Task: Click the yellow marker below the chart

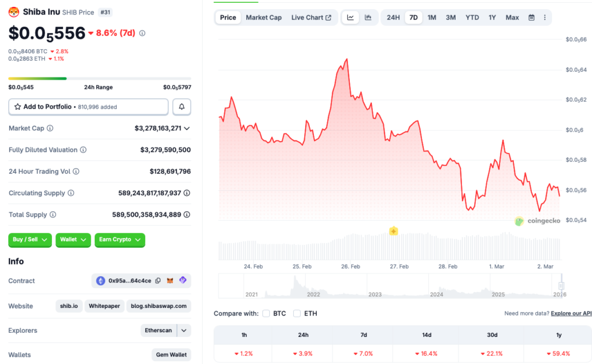Action: click(393, 231)
